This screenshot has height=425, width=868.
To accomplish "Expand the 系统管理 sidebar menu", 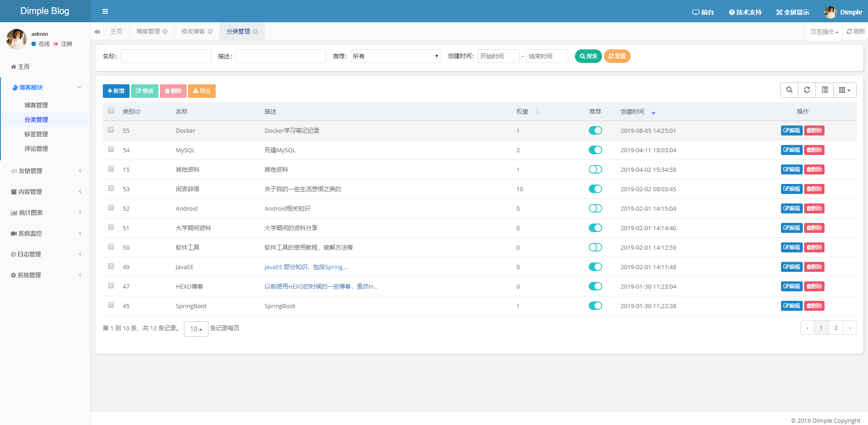I will pos(45,275).
